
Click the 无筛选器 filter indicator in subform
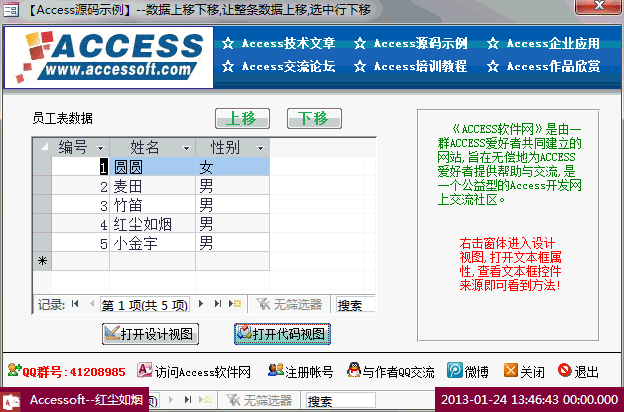click(x=289, y=305)
